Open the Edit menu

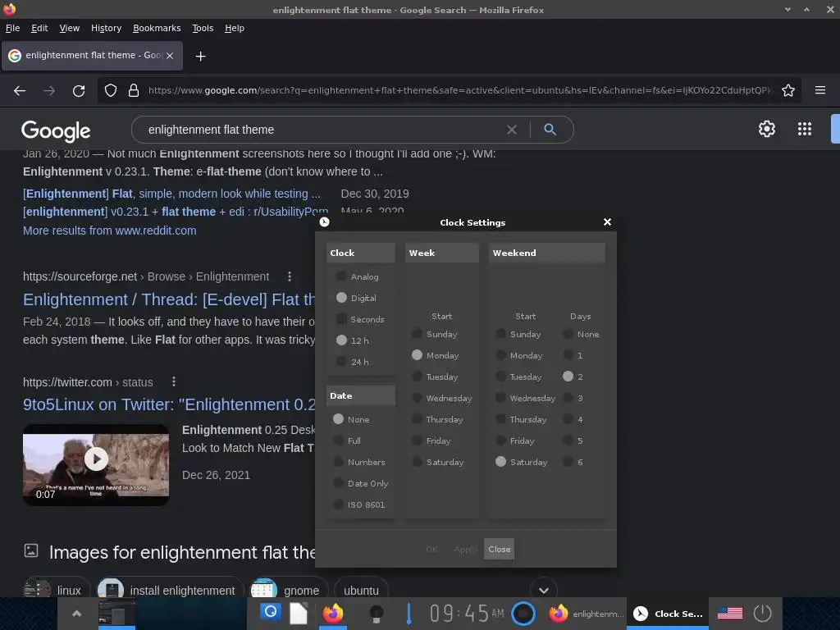click(x=39, y=28)
